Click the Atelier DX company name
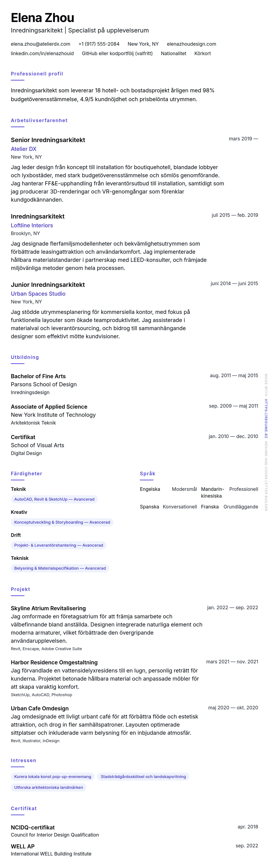 [24, 149]
